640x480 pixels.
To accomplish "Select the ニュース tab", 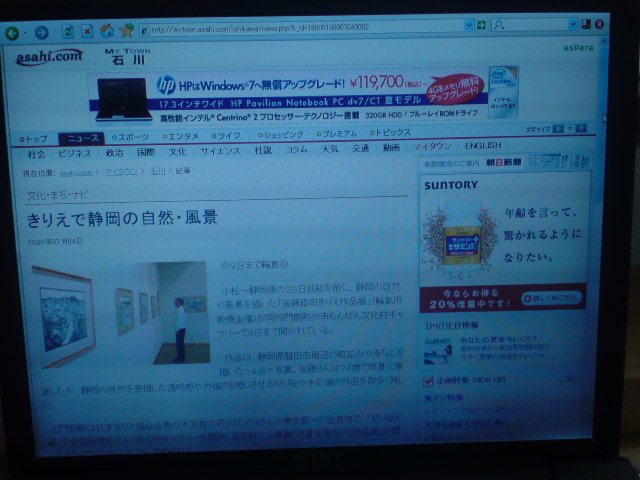I will (81, 138).
